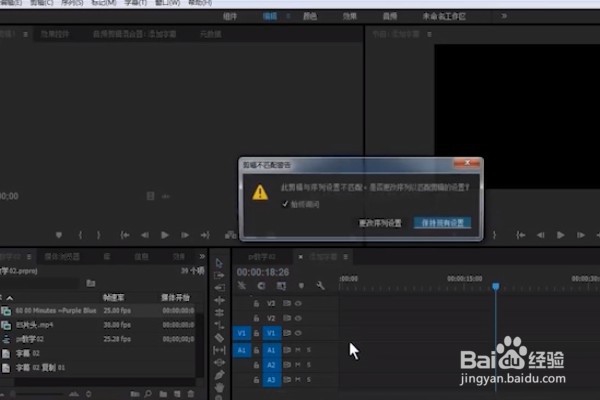This screenshot has width=600, height=400.
Task: Toggle output eye of V1 track
Action: pyautogui.click(x=298, y=333)
